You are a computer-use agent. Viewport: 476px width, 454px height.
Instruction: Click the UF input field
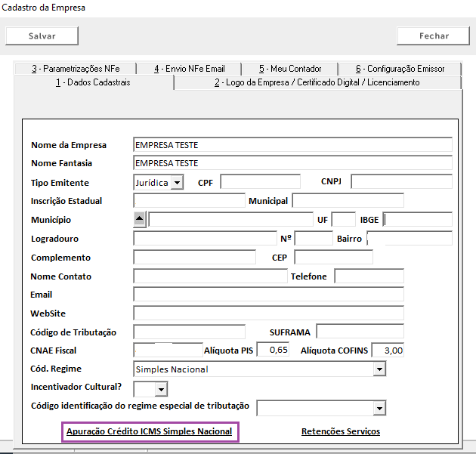tap(343, 219)
